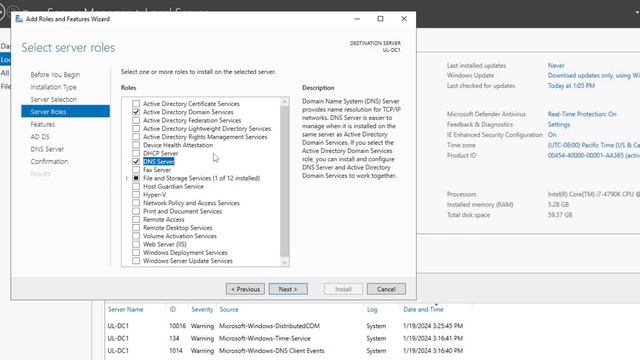Select Web Server (IIS) role label
The width and height of the screenshot is (640, 360).
pyautogui.click(x=165, y=244)
